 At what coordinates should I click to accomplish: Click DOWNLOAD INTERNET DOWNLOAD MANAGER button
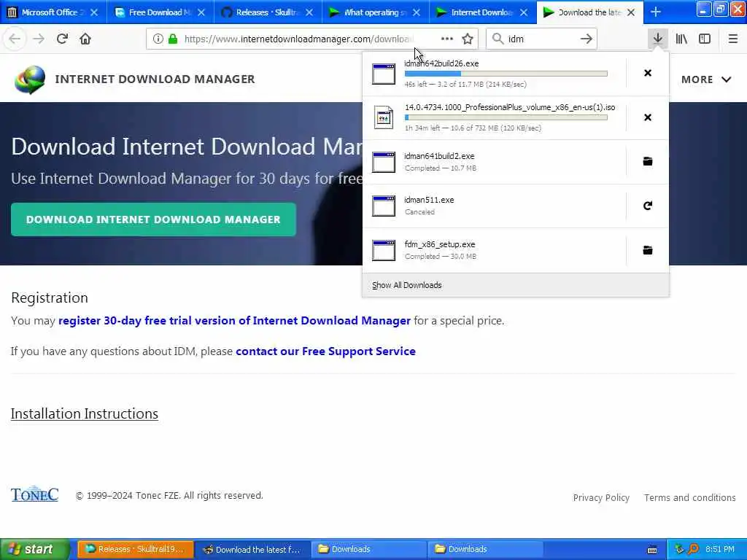point(153,219)
